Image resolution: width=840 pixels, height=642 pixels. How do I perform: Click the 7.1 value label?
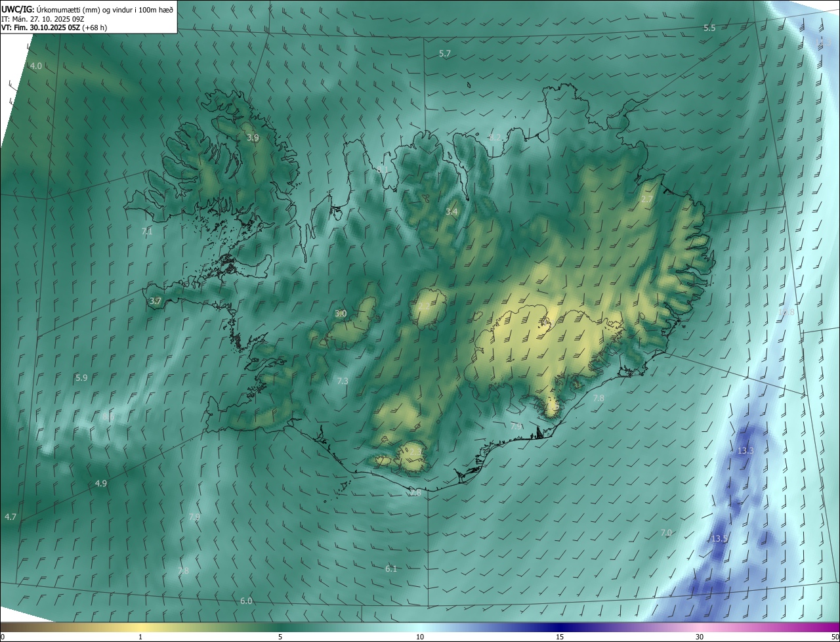[x=147, y=232]
